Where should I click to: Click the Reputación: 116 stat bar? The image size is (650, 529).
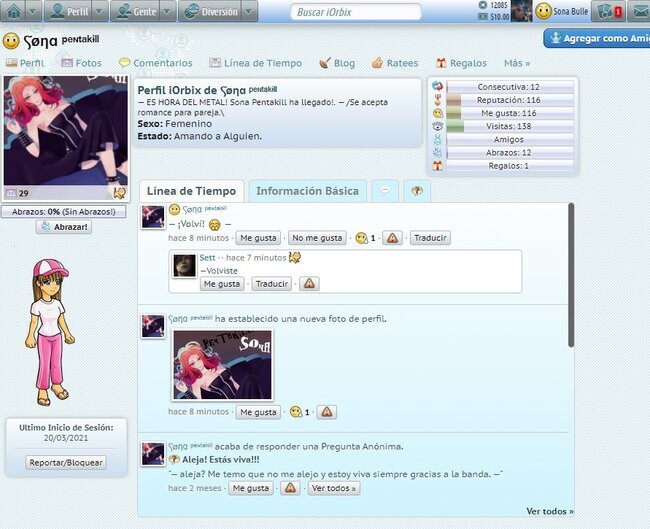click(x=510, y=100)
